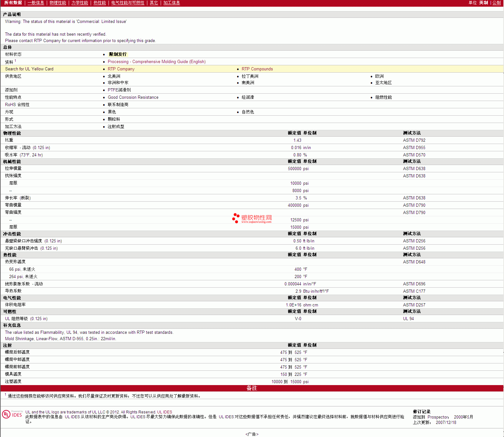
Task: Click the 螺筒后部温度 row label
Action: click(x=17, y=352)
